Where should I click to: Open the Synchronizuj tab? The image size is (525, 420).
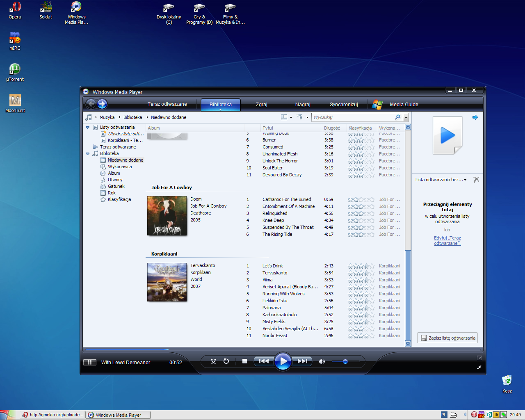(x=344, y=105)
